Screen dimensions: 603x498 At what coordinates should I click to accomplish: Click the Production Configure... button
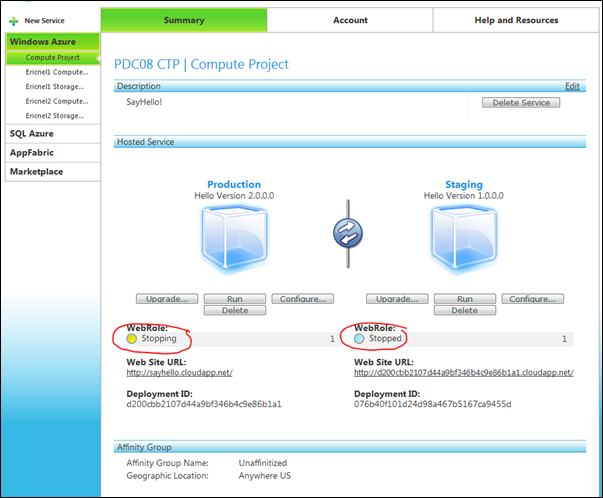pos(303,299)
